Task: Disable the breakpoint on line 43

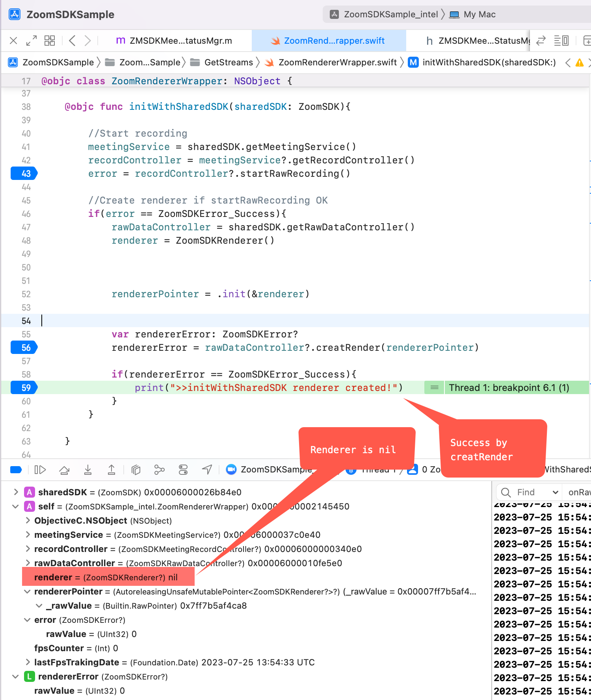Action: click(x=24, y=174)
